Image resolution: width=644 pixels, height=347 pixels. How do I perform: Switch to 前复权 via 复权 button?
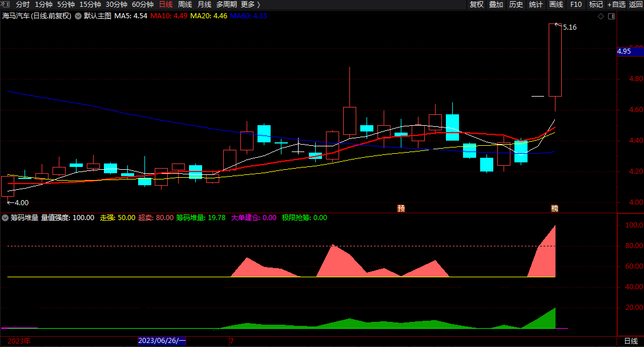[x=476, y=5]
